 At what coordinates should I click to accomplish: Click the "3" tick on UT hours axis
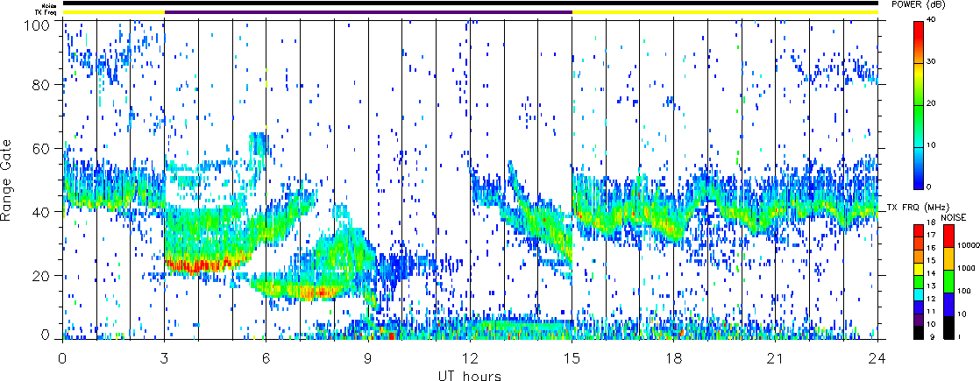(165, 358)
